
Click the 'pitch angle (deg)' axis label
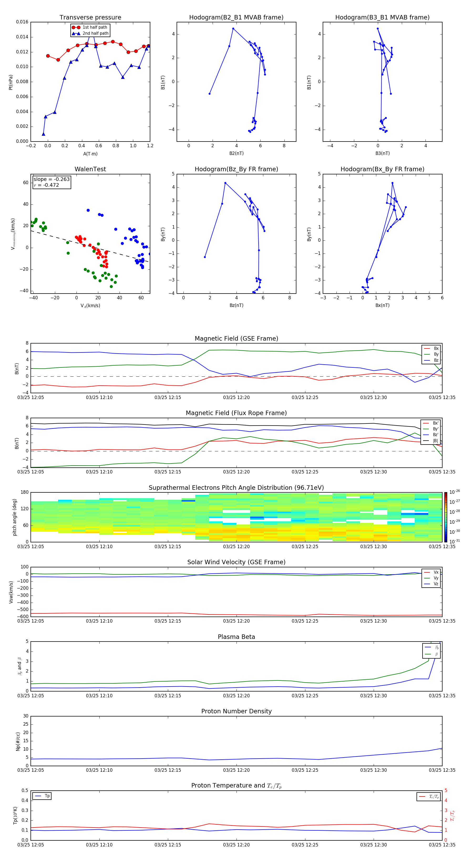[14, 517]
